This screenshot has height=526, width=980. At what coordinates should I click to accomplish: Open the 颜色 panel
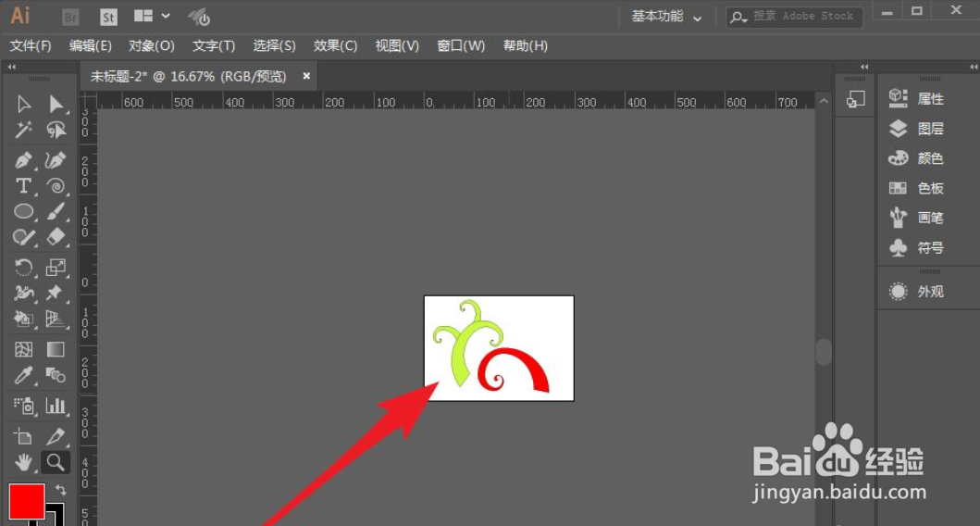pyautogui.click(x=917, y=158)
